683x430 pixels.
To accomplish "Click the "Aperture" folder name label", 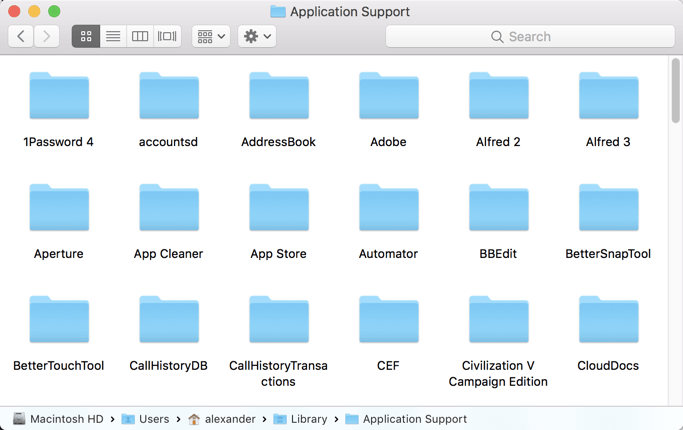I will pos(59,254).
